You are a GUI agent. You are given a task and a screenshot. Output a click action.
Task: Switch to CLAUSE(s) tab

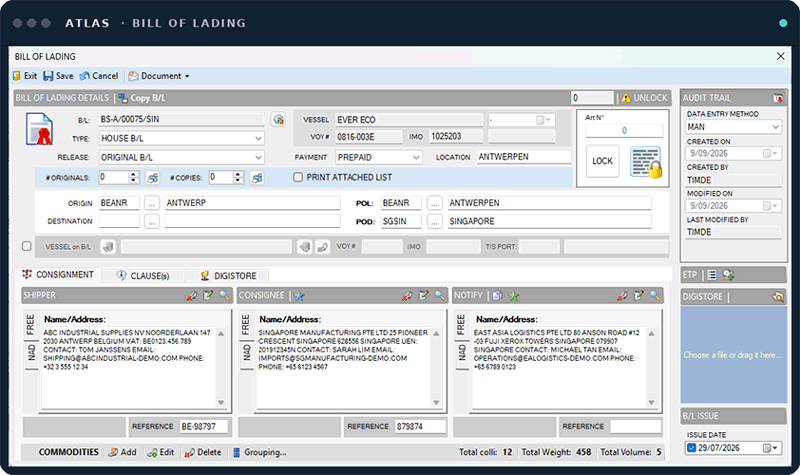tap(142, 276)
